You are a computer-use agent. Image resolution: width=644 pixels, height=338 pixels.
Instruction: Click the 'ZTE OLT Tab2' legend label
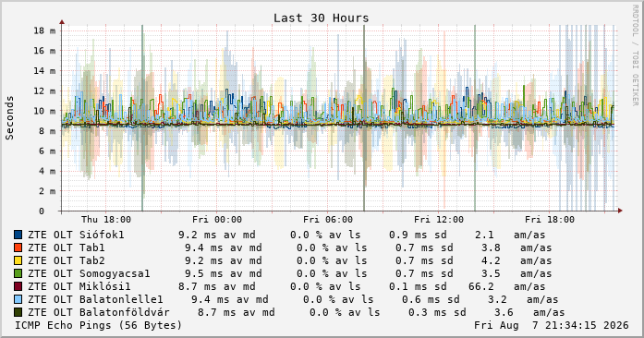[67, 260]
